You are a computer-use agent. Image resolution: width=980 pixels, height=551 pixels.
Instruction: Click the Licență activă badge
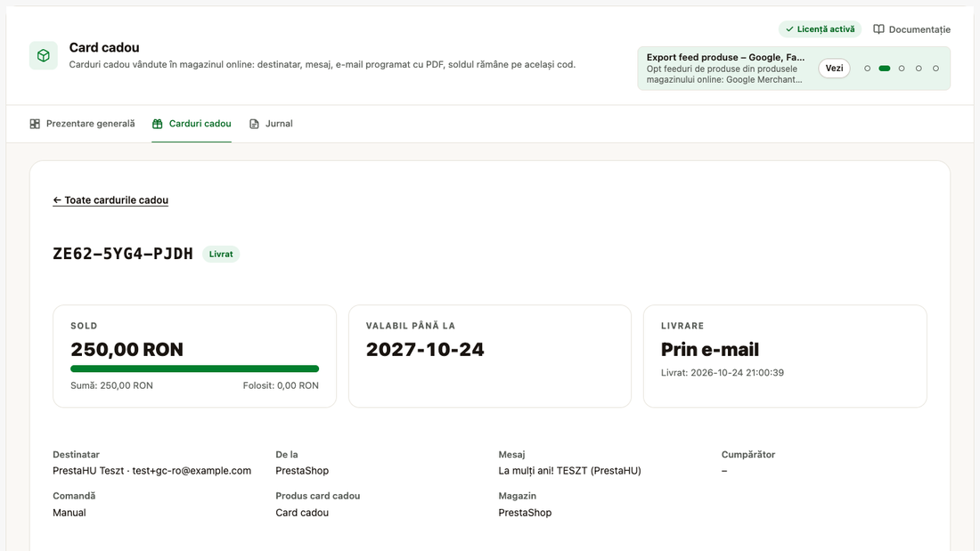pos(820,29)
